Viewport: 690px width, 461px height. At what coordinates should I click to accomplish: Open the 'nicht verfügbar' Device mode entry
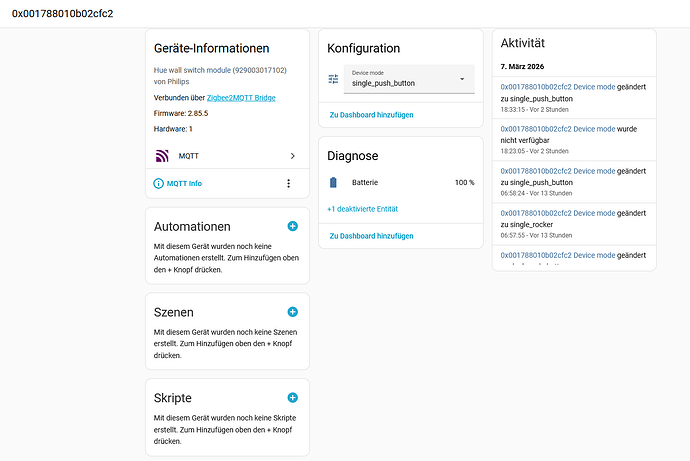coord(574,139)
